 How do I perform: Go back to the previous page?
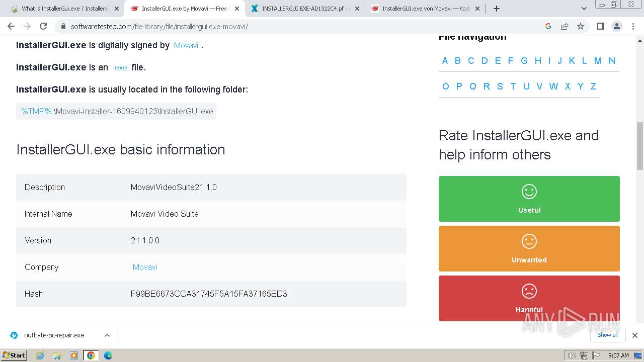click(x=11, y=26)
